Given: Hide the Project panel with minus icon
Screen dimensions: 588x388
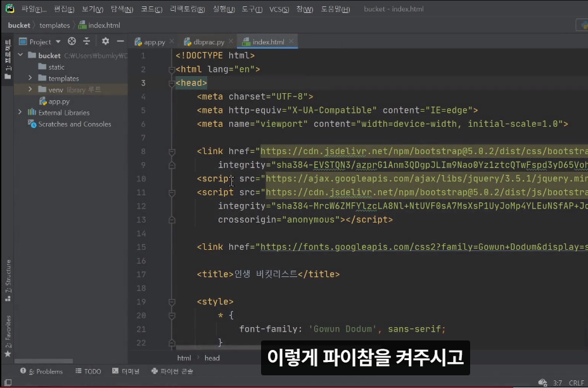Looking at the screenshot, I should point(120,41).
